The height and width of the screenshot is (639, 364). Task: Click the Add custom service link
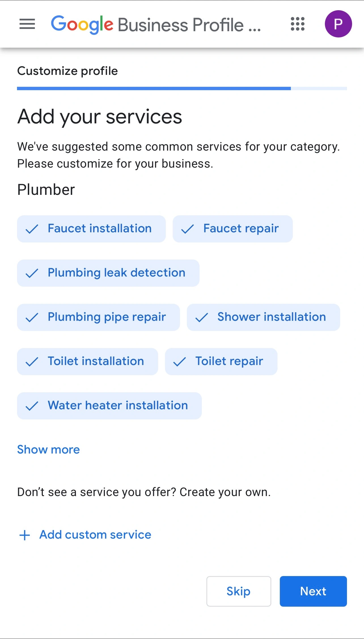coord(95,535)
